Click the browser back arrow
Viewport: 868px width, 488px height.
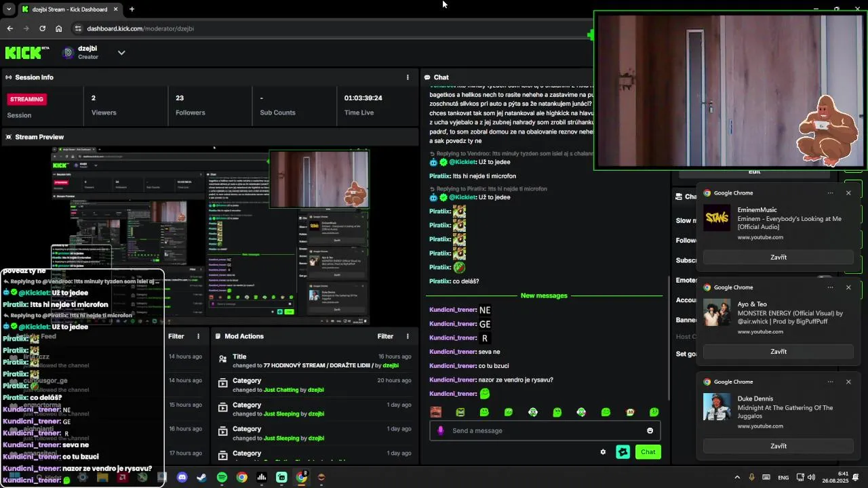(9, 28)
